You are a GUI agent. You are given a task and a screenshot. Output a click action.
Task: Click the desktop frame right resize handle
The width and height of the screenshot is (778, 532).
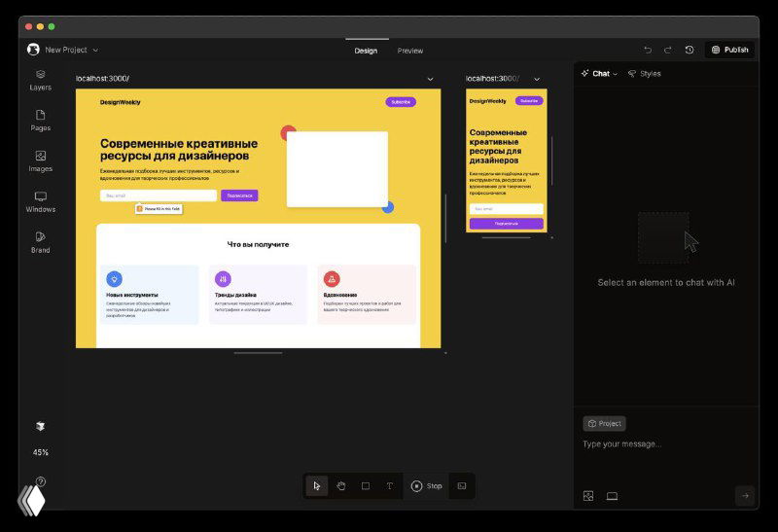pos(445,219)
